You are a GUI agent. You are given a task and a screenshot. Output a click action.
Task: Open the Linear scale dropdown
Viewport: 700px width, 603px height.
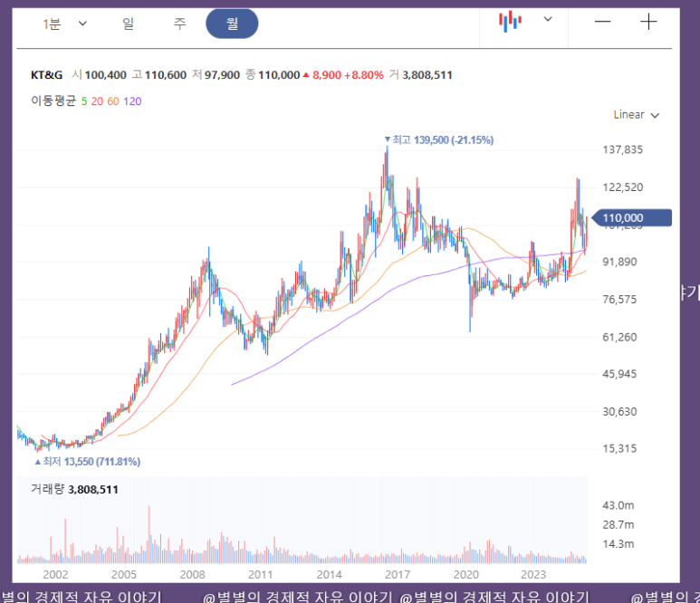637,115
